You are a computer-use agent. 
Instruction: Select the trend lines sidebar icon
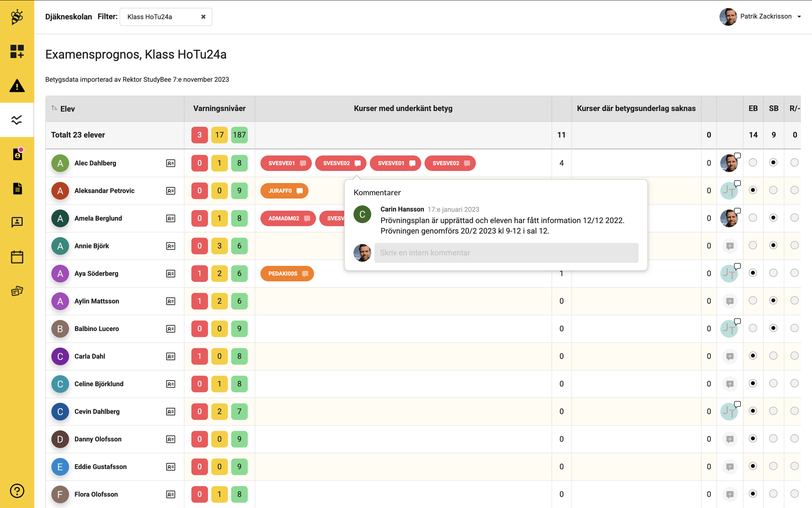pos(17,120)
